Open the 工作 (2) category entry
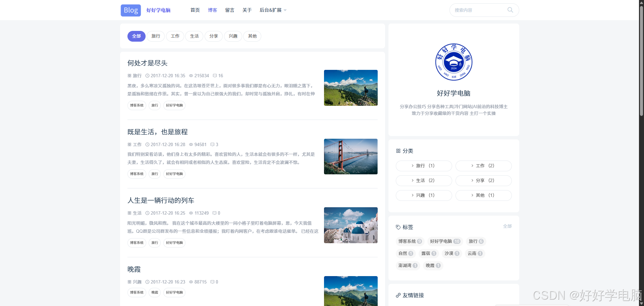 [x=483, y=166]
